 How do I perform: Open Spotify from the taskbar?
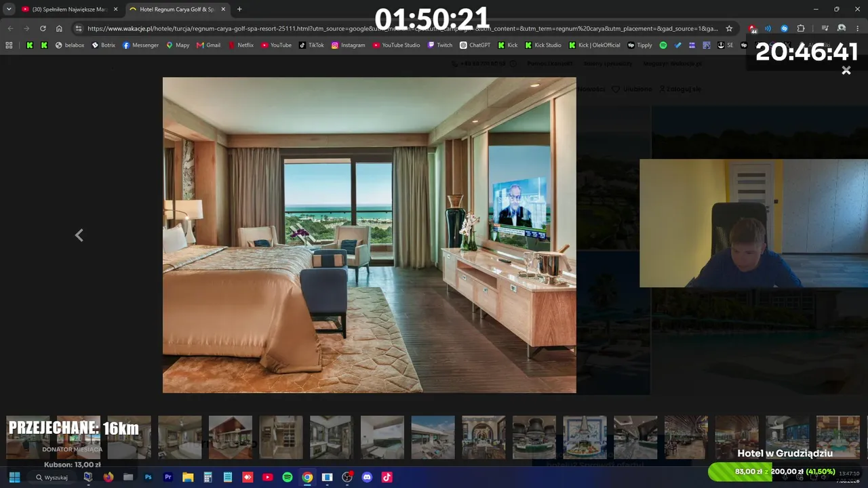[288, 477]
